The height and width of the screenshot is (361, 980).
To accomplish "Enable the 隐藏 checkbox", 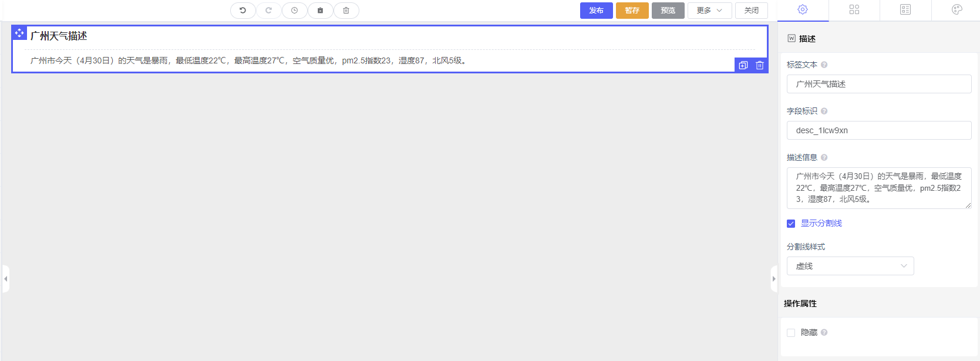I will point(791,333).
